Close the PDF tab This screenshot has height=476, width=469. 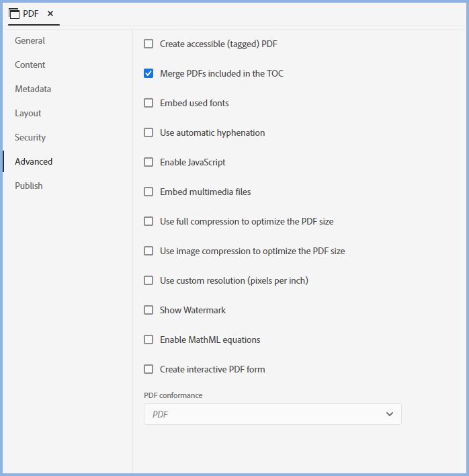click(50, 13)
